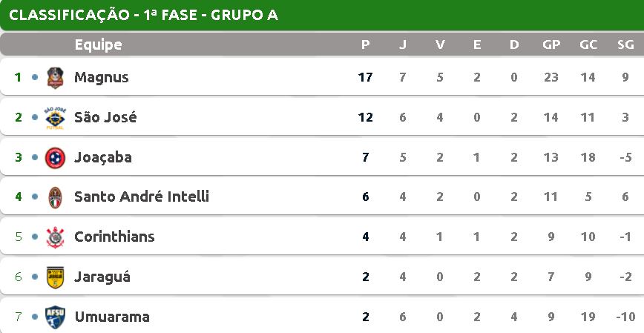Click the Magnus team crest icon
This screenshot has width=644, height=333.
[x=55, y=78]
